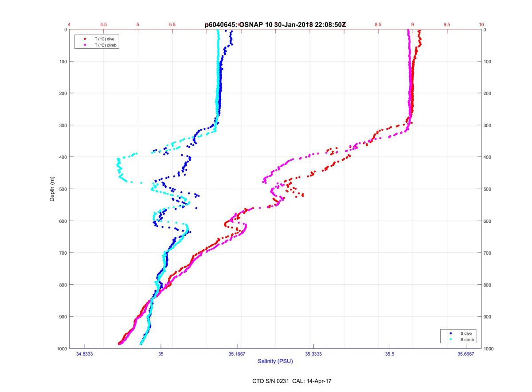Select the 'Salinity (PSU)' axis label
The height and width of the screenshot is (392, 532).
pyautogui.click(x=275, y=361)
